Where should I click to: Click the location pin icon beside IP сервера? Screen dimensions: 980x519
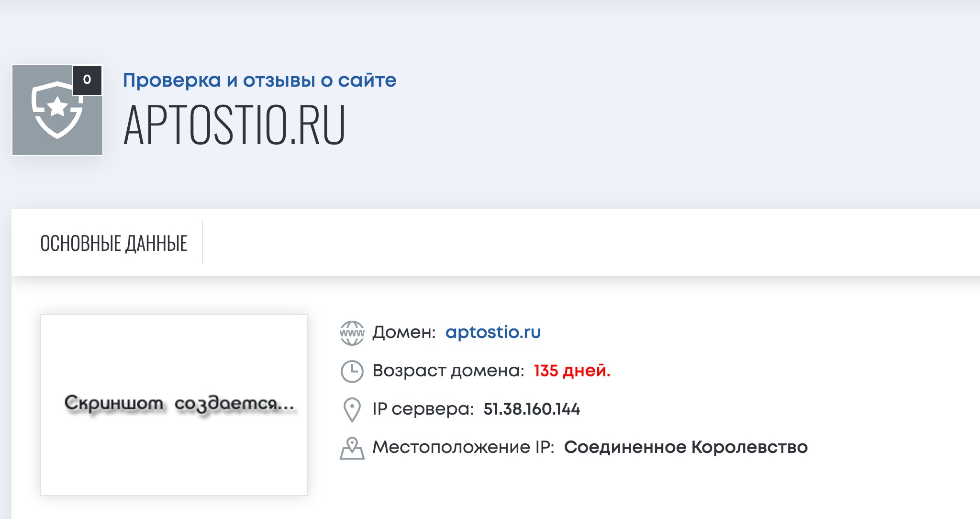(352, 410)
